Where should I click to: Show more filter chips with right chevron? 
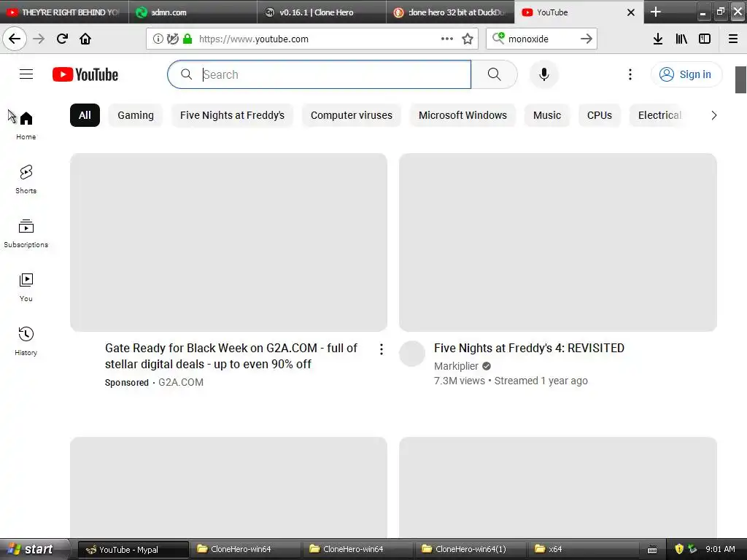click(x=713, y=115)
